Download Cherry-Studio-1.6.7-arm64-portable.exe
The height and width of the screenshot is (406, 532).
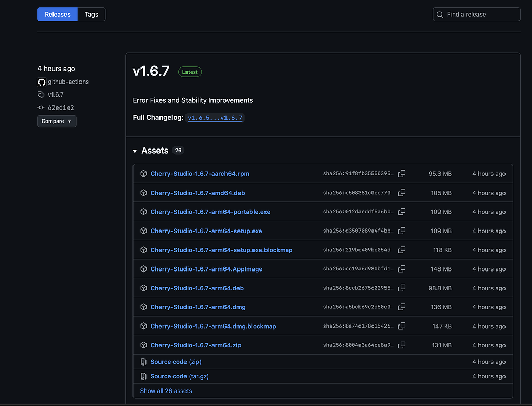pos(210,212)
